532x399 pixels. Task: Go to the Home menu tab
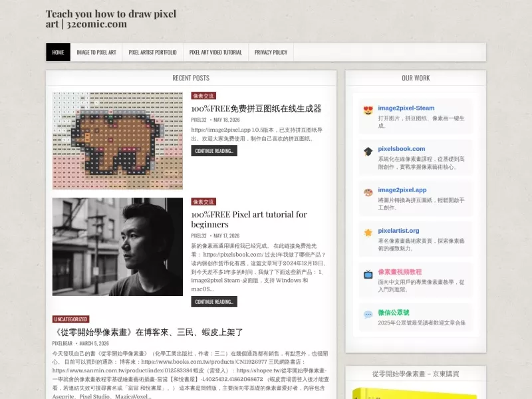pos(58,53)
